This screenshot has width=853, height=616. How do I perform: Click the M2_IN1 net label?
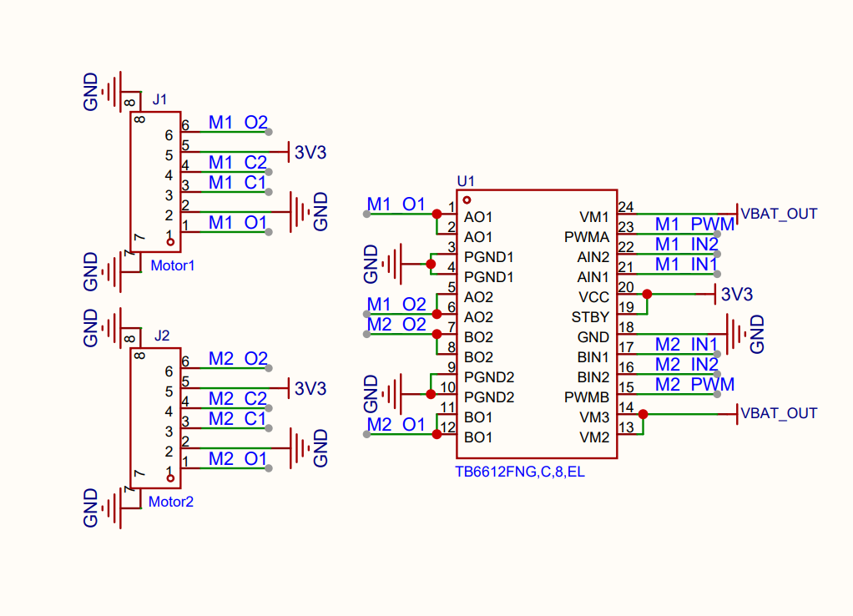[x=687, y=345]
